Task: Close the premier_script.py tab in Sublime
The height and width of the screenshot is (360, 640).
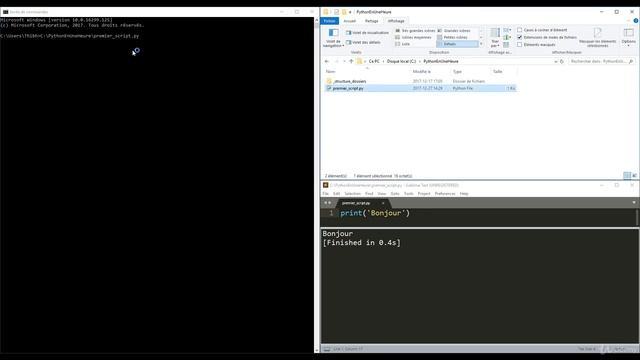Action: click(x=383, y=203)
